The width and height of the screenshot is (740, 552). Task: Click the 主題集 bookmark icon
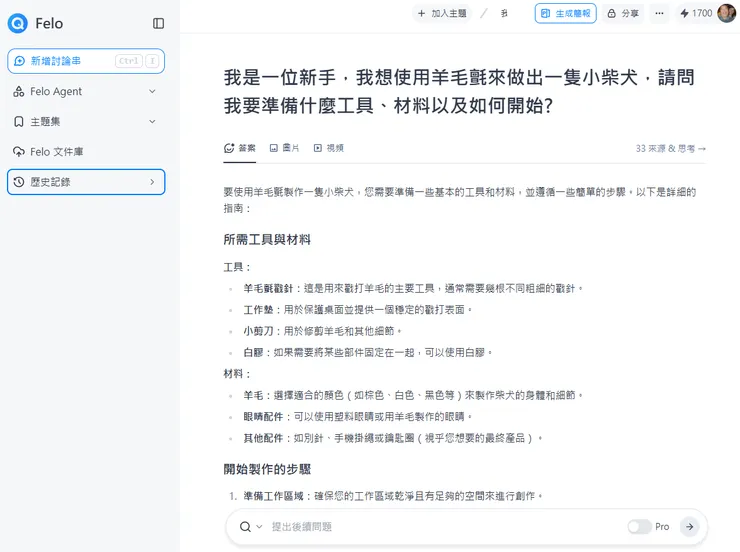point(19,122)
